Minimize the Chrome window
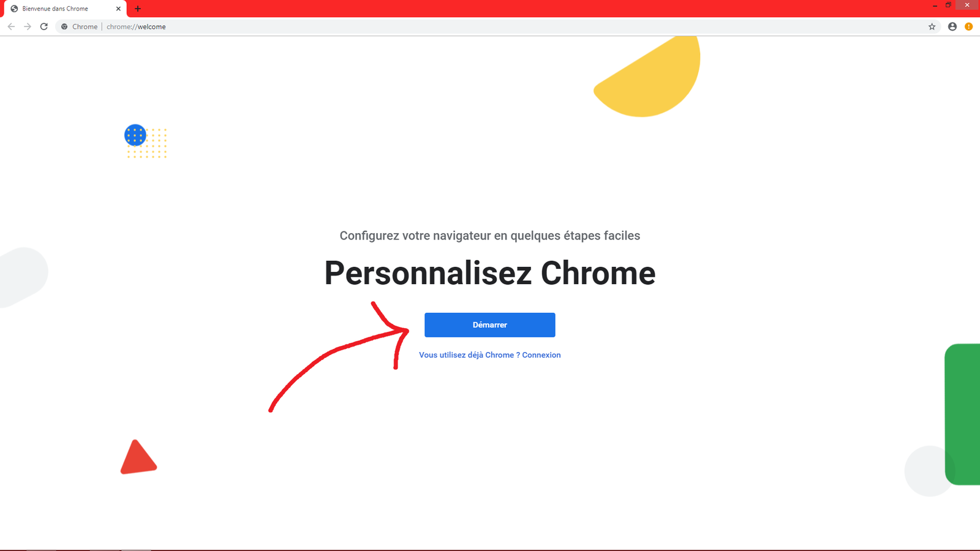The image size is (980, 551). (x=935, y=6)
